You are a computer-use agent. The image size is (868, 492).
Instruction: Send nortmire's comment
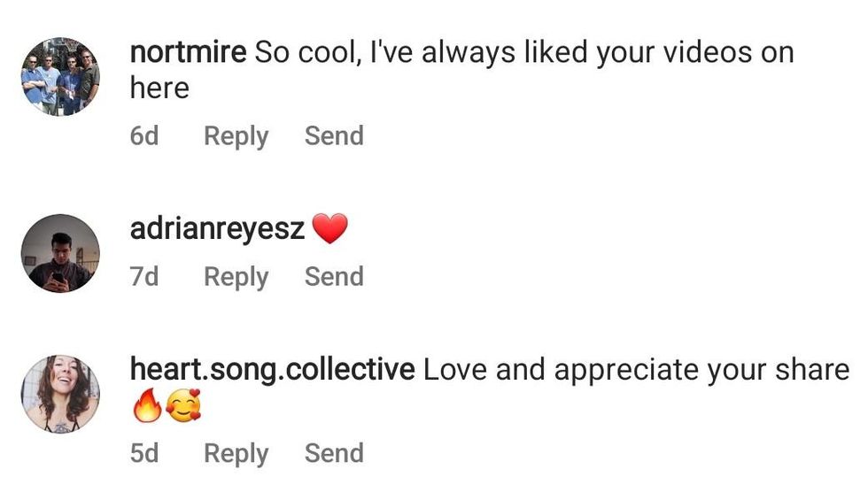point(334,136)
